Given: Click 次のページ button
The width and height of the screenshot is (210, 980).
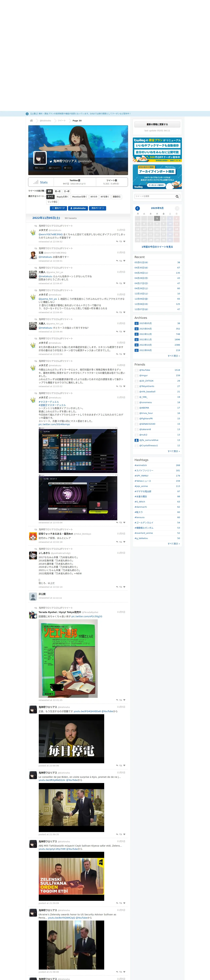Looking at the screenshot, I should point(98,208).
